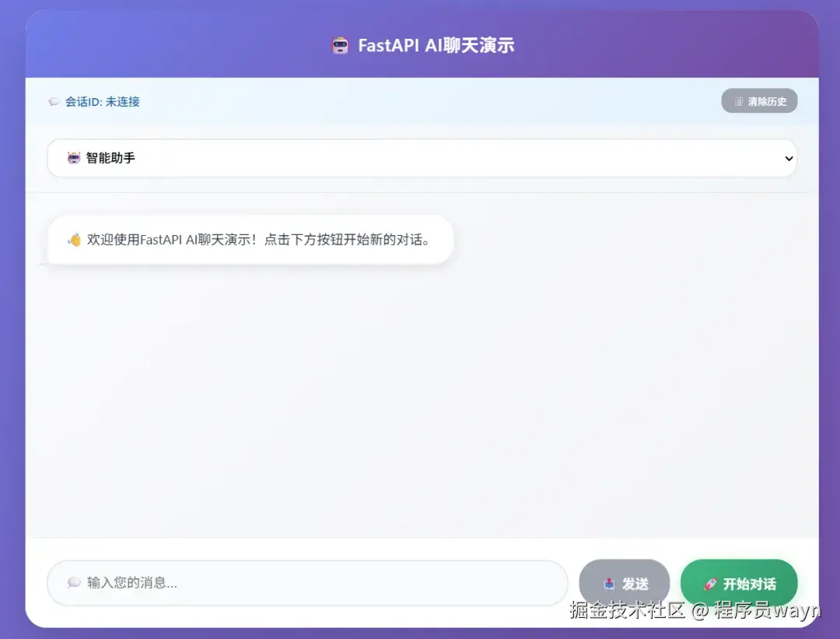Click the speech bubble icon in the message input
840x639 pixels.
pyautogui.click(x=73, y=582)
